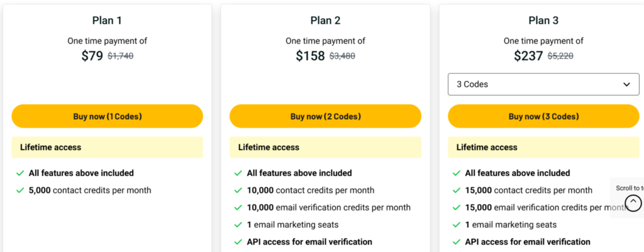Viewport: 644px width, 252px height.
Task: Click Buy now (2 Codes) button
Action: pyautogui.click(x=325, y=116)
